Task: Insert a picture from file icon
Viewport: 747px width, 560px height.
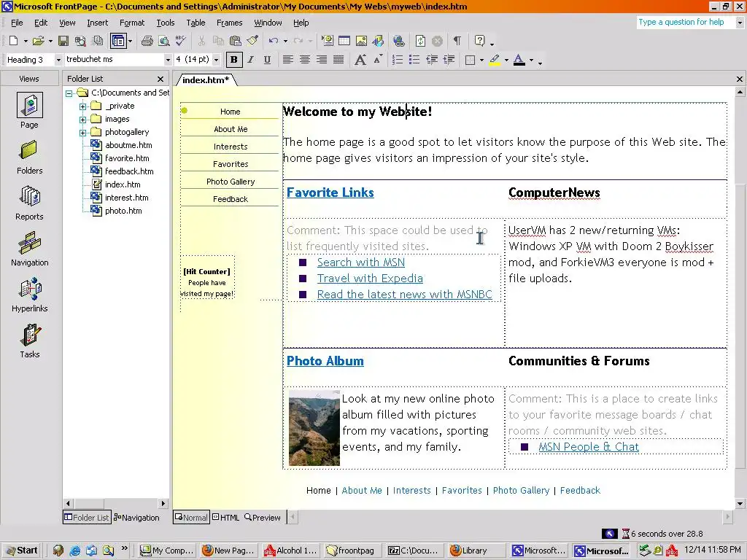Action: (x=361, y=41)
